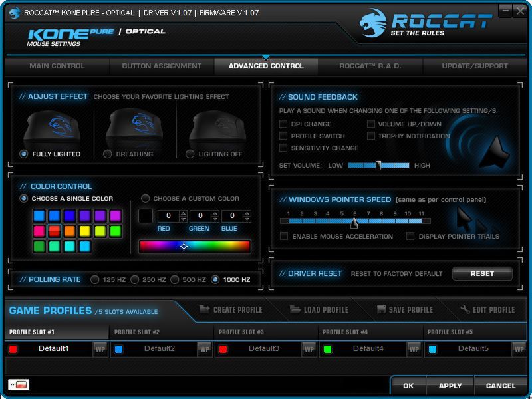Image resolution: width=532 pixels, height=399 pixels.
Task: Open the Load Profile folder icon
Action: [x=295, y=309]
